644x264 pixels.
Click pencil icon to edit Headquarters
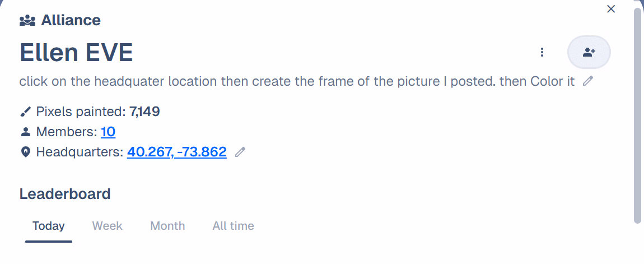pos(240,152)
